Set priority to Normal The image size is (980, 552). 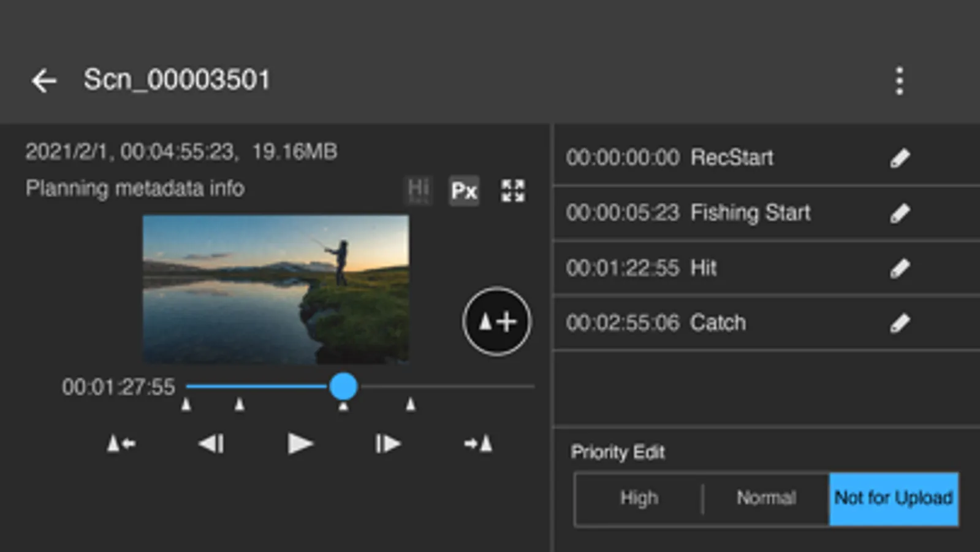point(766,498)
